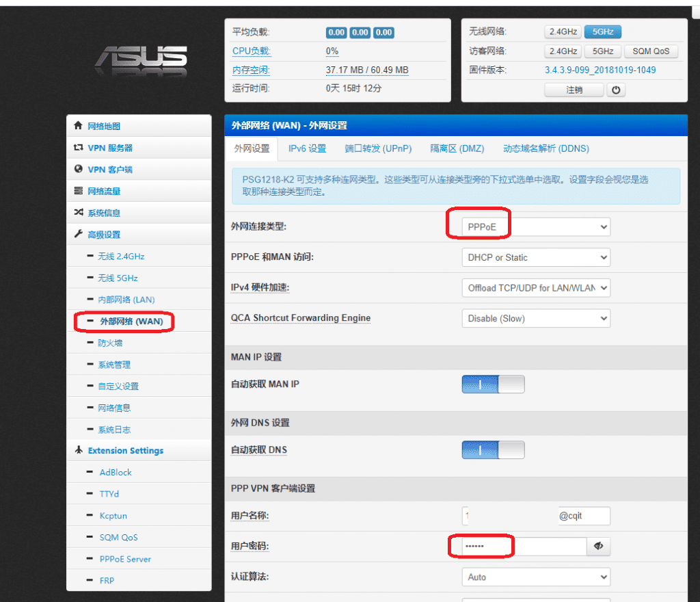This screenshot has width=700, height=602.
Task: Click the globe icon beside VPN 客户端
Action: pyautogui.click(x=78, y=169)
